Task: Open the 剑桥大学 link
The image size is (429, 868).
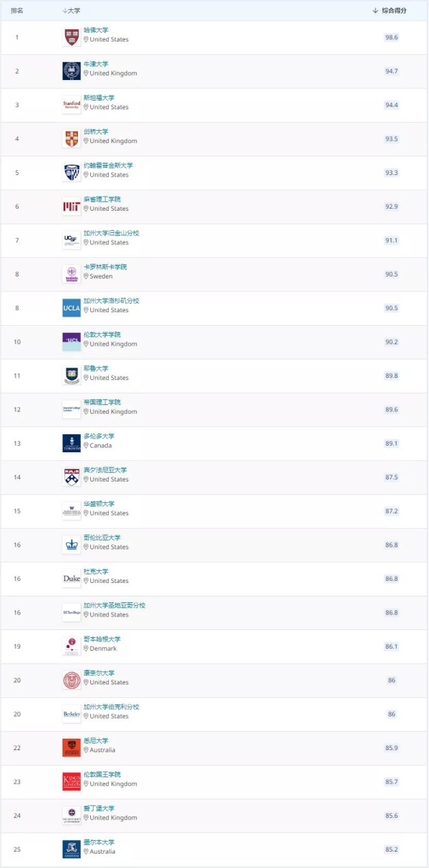Action: (x=96, y=131)
